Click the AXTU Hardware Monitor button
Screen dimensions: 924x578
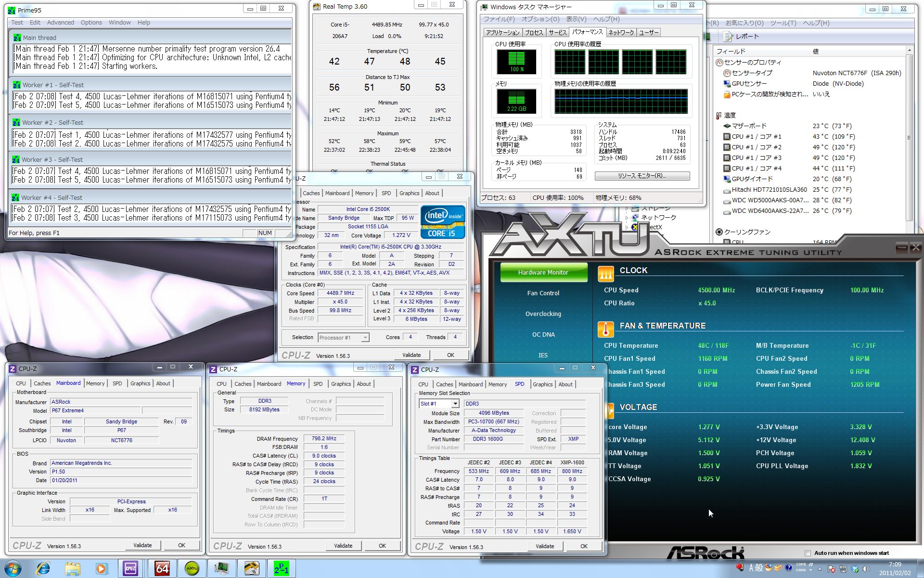coord(543,272)
